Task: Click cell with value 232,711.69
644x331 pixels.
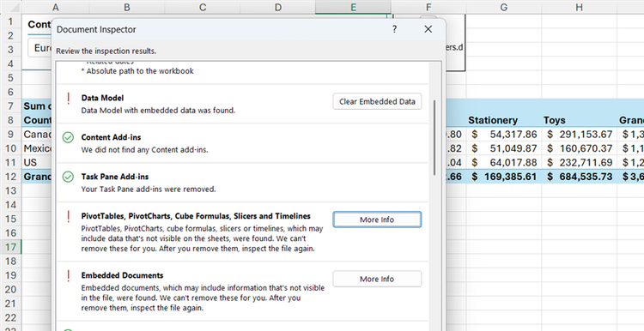Action: (579, 162)
